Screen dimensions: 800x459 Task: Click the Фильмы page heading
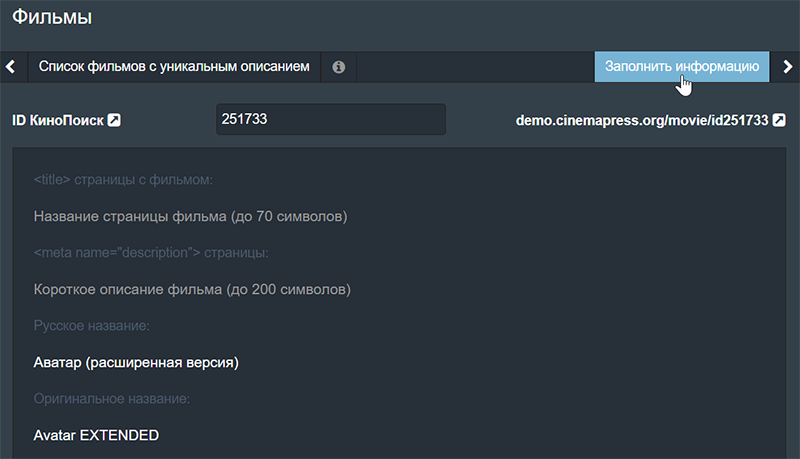click(x=52, y=17)
